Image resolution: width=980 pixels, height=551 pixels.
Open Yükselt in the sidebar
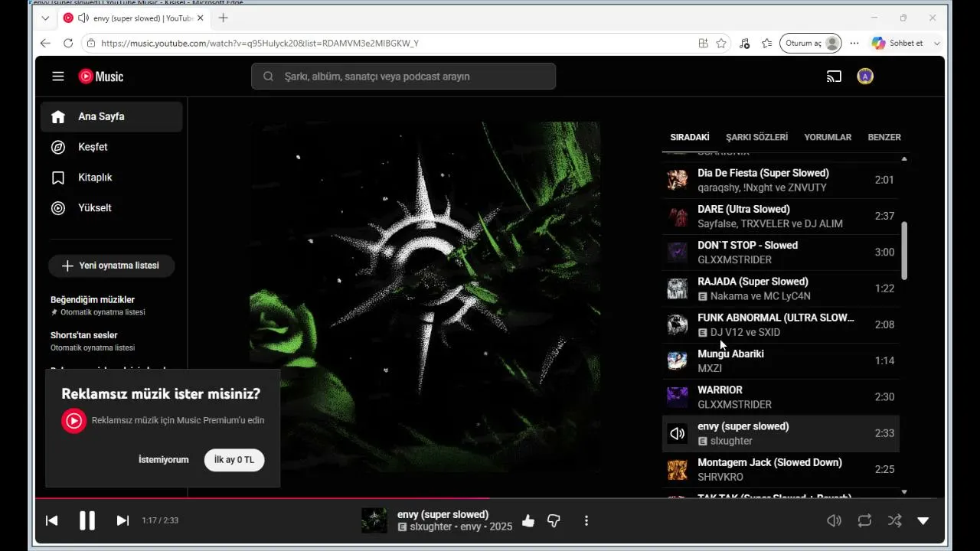point(112,208)
